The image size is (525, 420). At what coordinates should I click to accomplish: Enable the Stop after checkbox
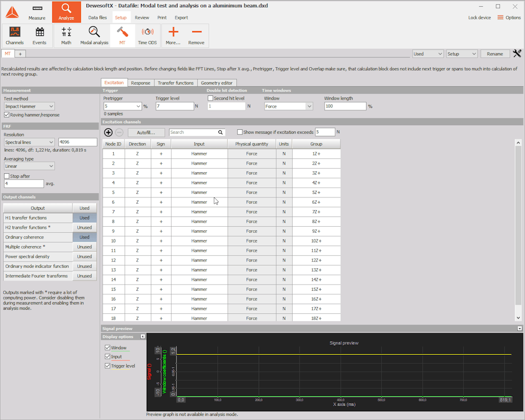click(x=7, y=176)
